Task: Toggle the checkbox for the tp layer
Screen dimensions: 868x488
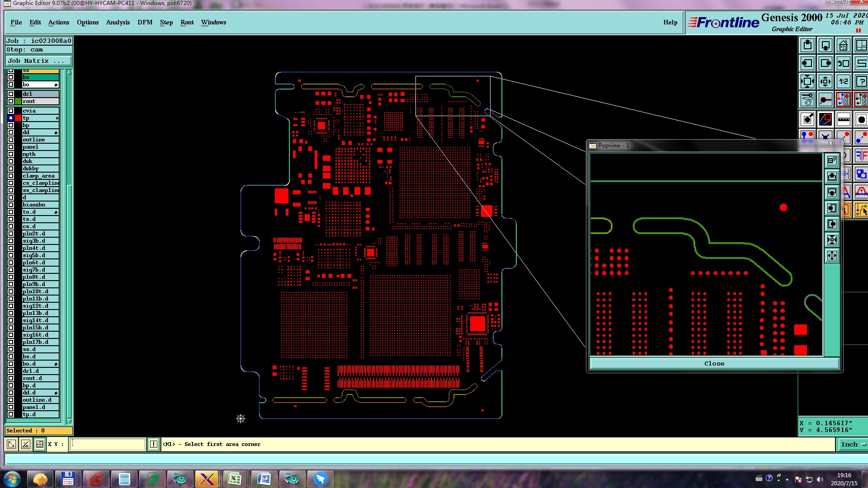Action: pos(11,118)
